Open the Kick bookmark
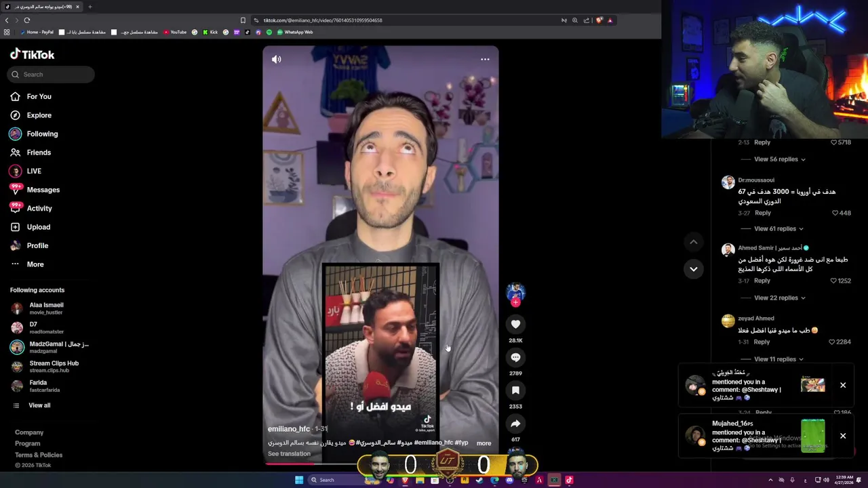This screenshot has height=488, width=868. (x=210, y=32)
